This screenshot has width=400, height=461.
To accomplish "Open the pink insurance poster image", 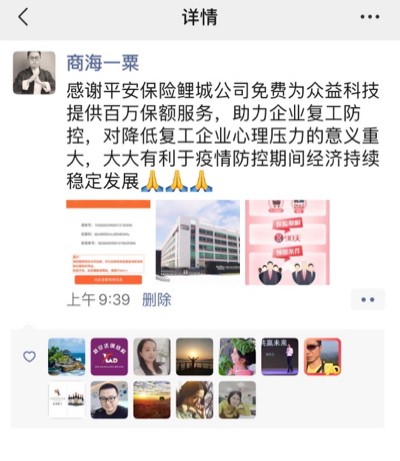I will coord(287,242).
